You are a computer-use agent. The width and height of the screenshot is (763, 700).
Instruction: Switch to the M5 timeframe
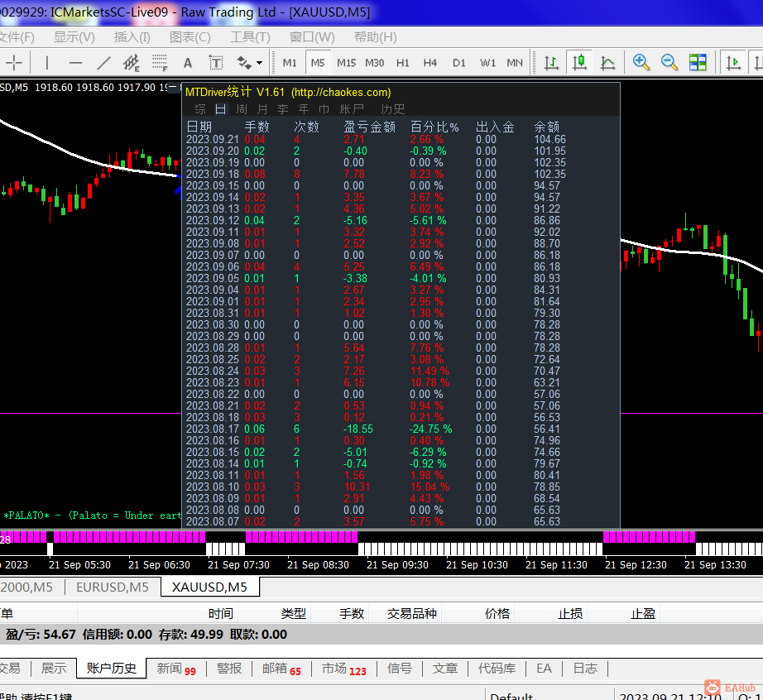[318, 63]
